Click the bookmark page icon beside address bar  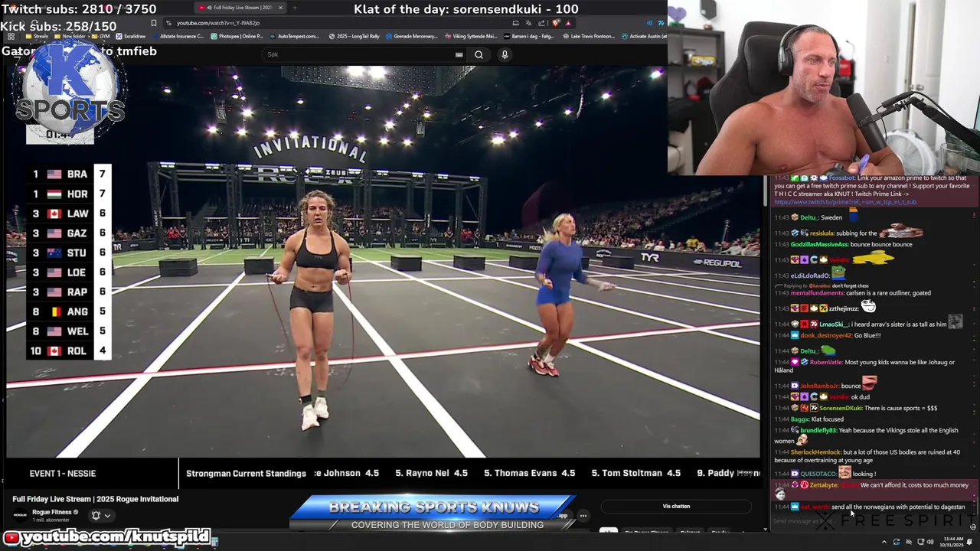[x=154, y=23]
